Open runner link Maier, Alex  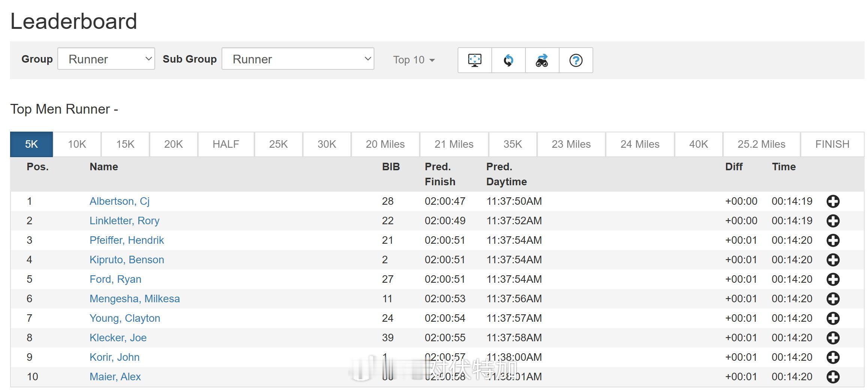point(115,377)
